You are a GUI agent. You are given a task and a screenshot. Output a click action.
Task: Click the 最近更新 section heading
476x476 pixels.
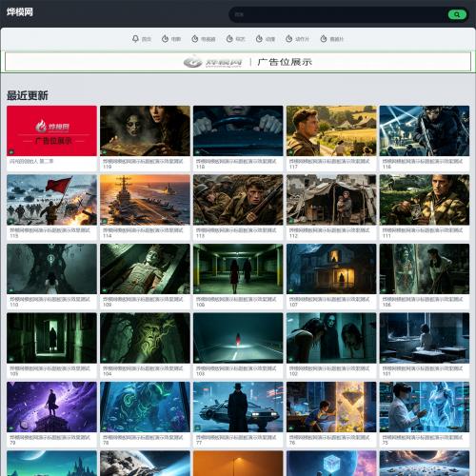pyautogui.click(x=28, y=95)
